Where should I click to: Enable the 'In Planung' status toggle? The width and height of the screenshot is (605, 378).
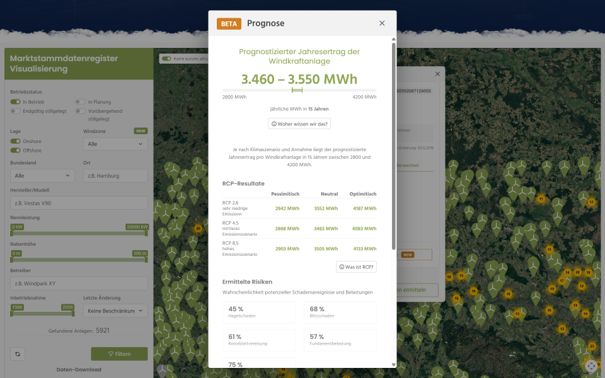click(80, 102)
